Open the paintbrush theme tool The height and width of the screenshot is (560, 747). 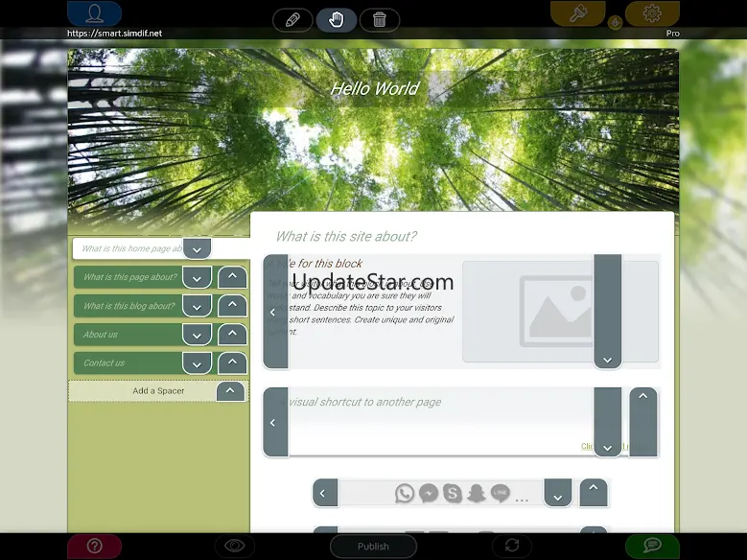click(577, 13)
